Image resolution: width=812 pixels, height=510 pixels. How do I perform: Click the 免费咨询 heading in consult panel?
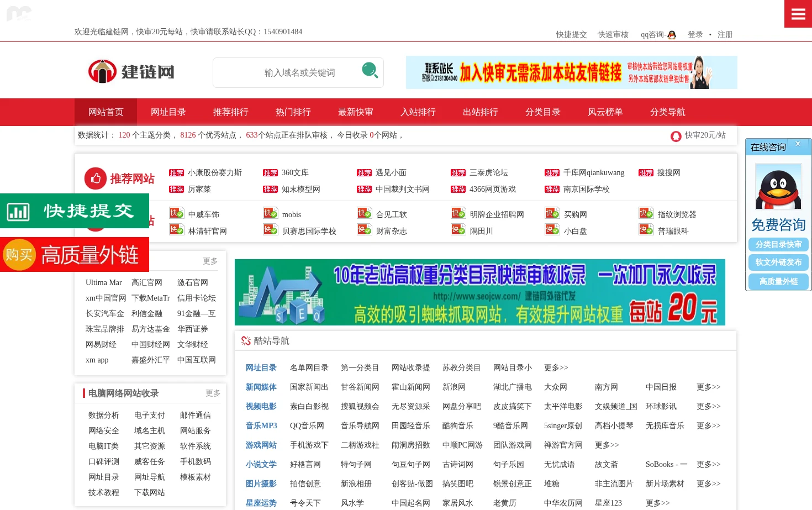(778, 225)
